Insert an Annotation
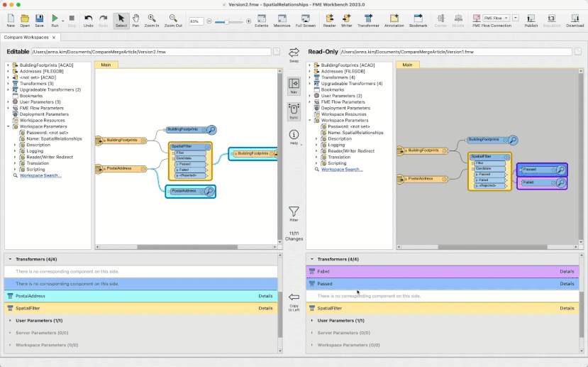The image size is (588, 367). (x=394, y=21)
